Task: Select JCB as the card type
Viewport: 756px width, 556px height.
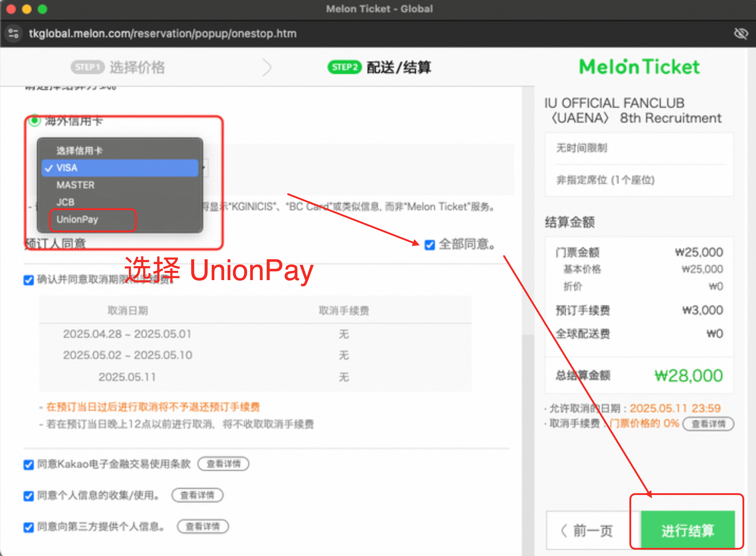Action: [66, 202]
